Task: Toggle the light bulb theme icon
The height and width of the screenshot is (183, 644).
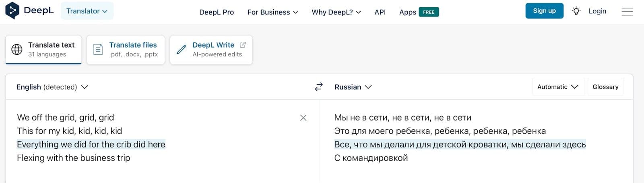Action: (576, 11)
